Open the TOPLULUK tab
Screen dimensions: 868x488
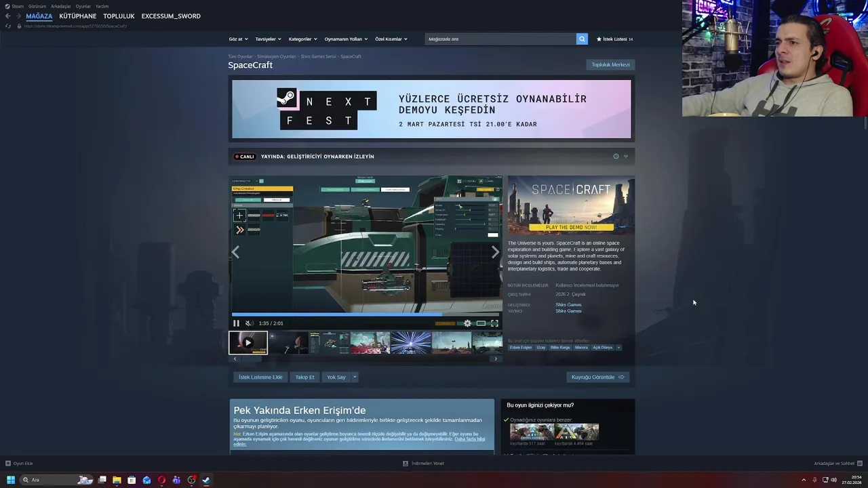(119, 16)
